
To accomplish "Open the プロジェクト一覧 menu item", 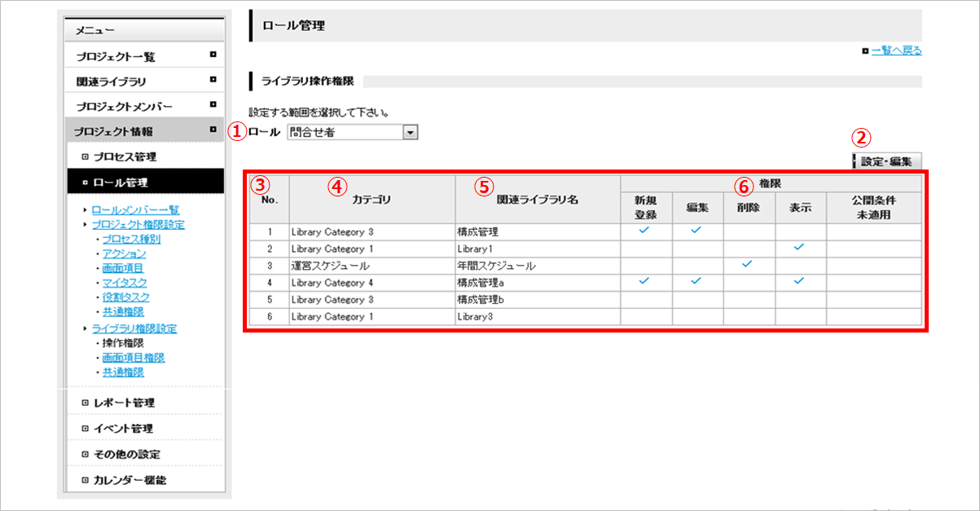I will pos(144,56).
